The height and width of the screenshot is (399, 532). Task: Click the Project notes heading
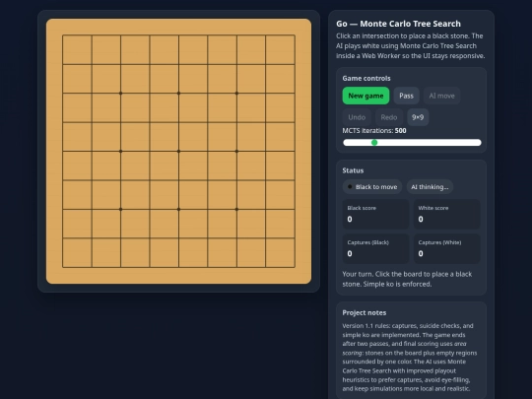point(365,313)
